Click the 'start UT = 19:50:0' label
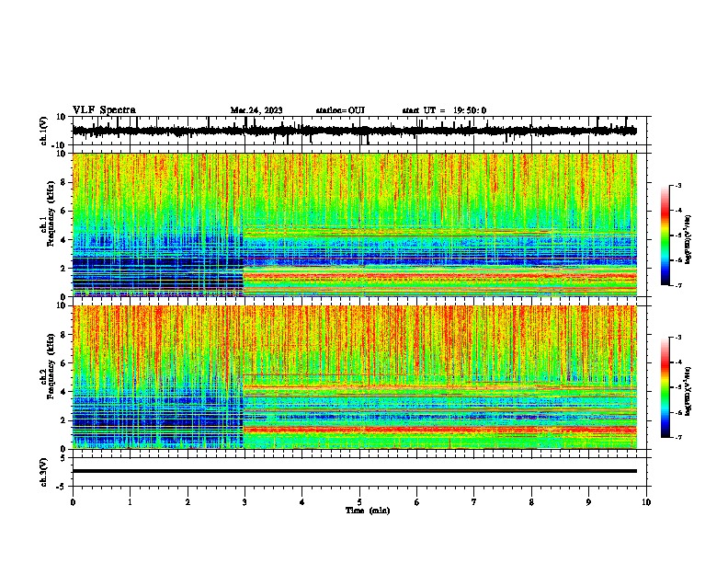 [x=444, y=110]
